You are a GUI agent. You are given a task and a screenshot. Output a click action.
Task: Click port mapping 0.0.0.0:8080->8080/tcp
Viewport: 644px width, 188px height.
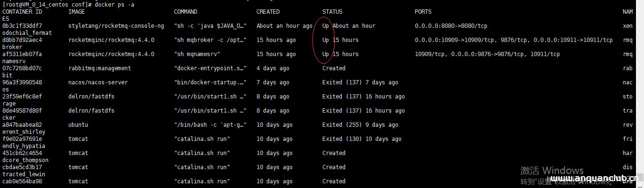[451, 26]
